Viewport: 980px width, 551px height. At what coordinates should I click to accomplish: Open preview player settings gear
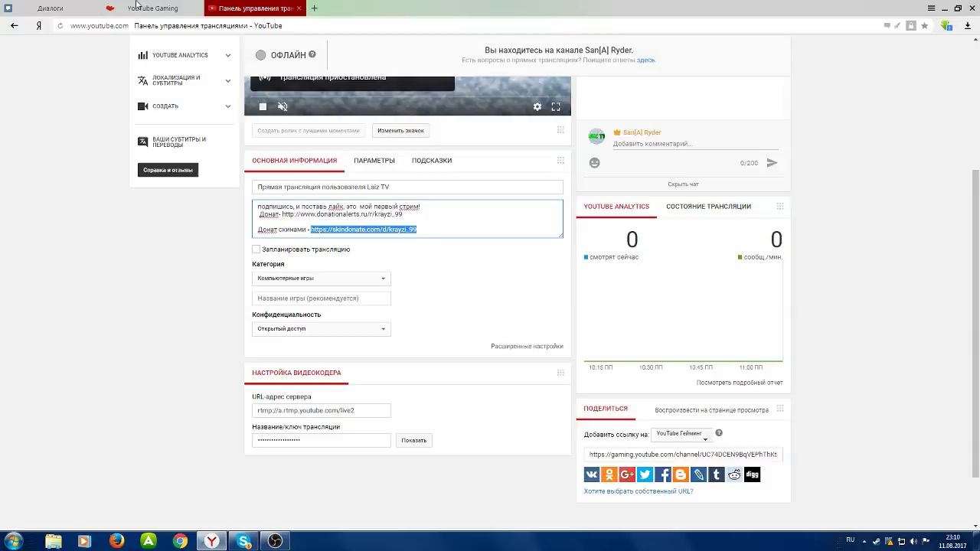coord(537,106)
